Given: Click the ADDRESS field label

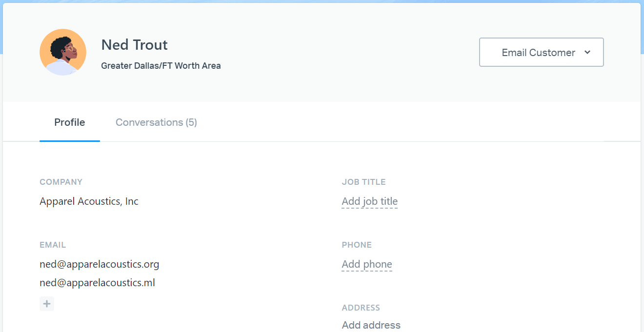Looking at the screenshot, I should [361, 308].
